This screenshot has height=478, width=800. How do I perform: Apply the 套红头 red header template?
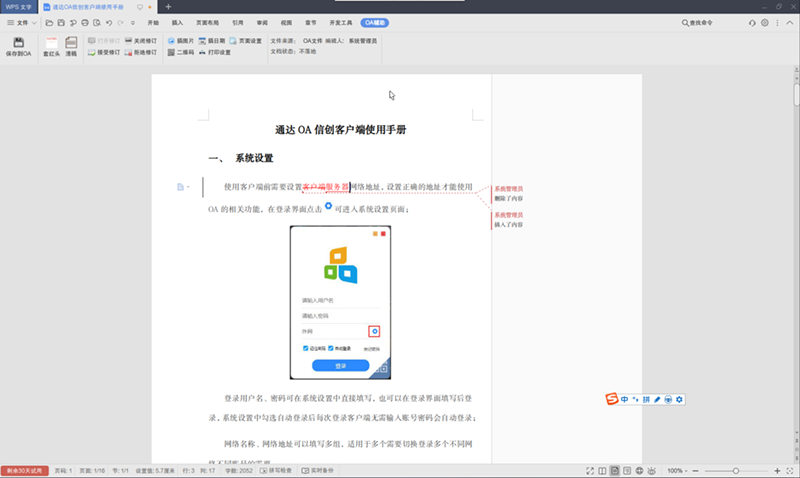[x=52, y=46]
